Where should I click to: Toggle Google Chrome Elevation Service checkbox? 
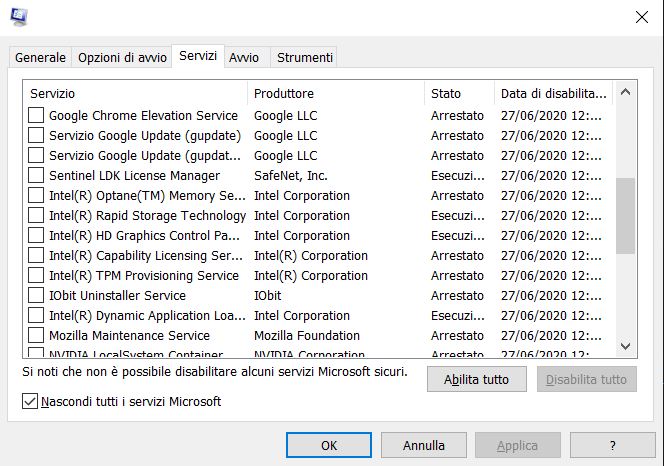click(x=36, y=115)
